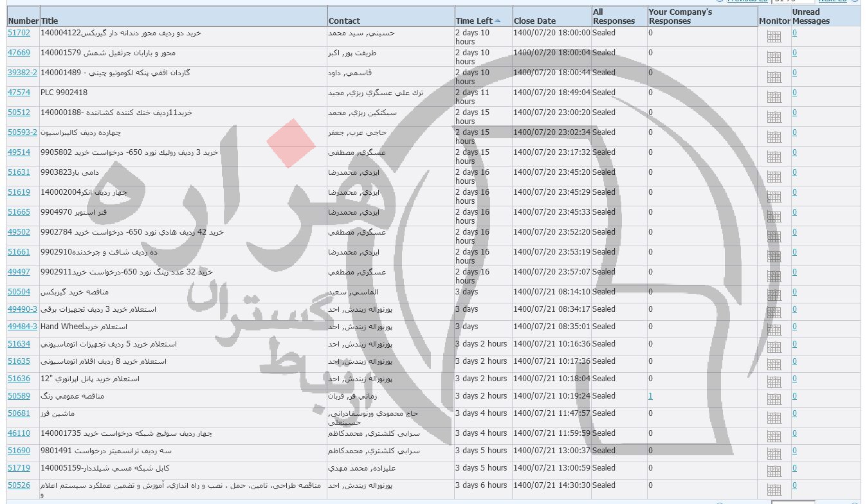Open unread messages link for row 51661
Image resolution: width=867 pixels, height=504 pixels.
[x=794, y=252]
